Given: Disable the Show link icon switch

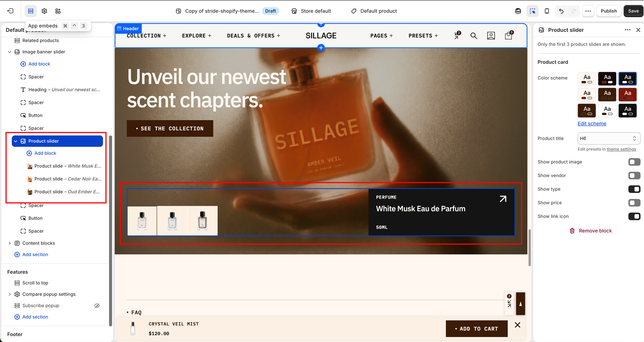Looking at the screenshot, I should click(634, 216).
